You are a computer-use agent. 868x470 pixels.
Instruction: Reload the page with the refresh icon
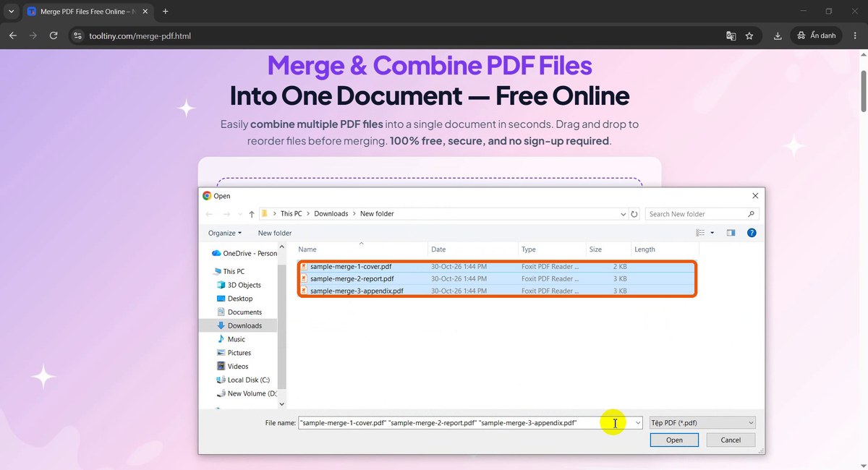pyautogui.click(x=54, y=35)
